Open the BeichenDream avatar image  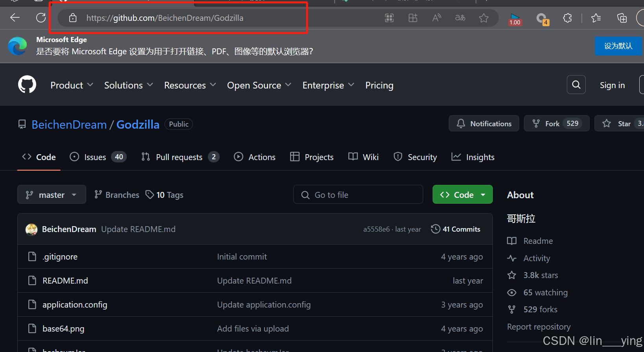(x=31, y=229)
